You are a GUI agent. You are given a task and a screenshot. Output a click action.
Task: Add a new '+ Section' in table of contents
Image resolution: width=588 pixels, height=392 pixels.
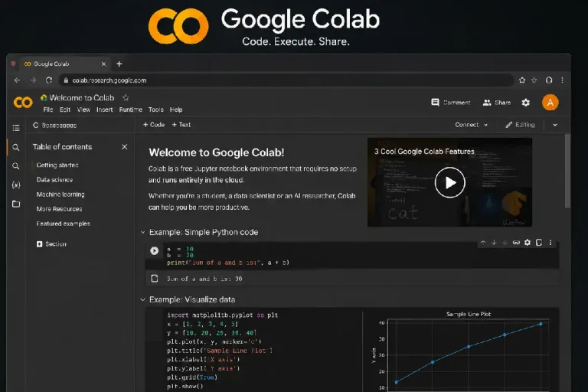[51, 243]
